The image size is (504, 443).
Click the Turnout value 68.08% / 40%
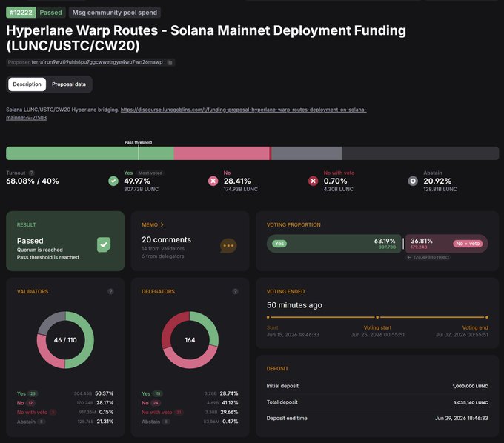(x=33, y=181)
